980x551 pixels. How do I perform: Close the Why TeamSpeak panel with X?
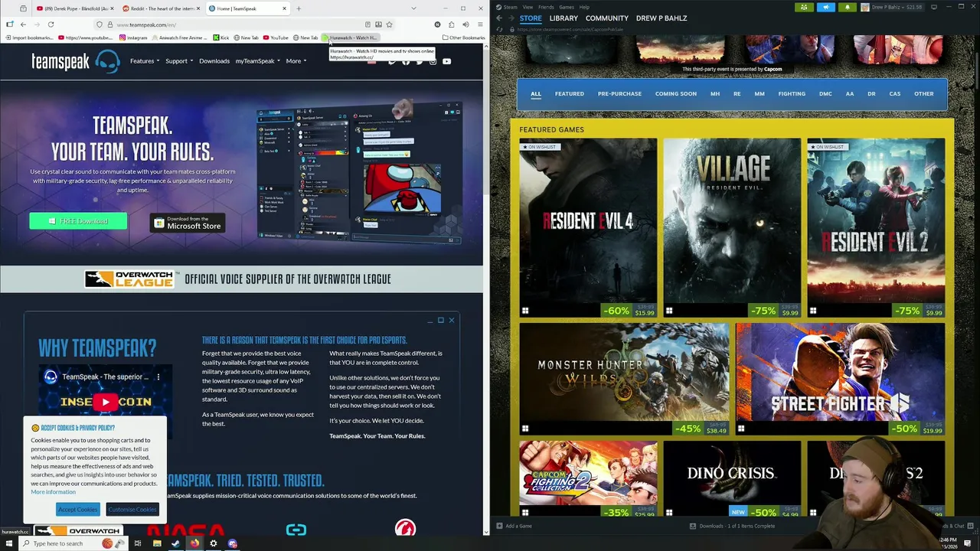click(x=452, y=320)
